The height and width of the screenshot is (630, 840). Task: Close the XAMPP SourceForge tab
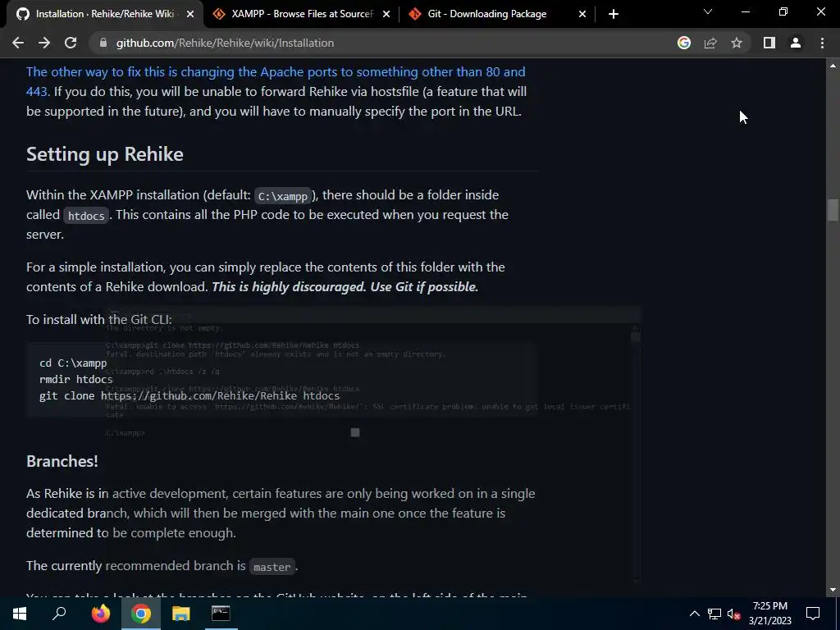386,14
